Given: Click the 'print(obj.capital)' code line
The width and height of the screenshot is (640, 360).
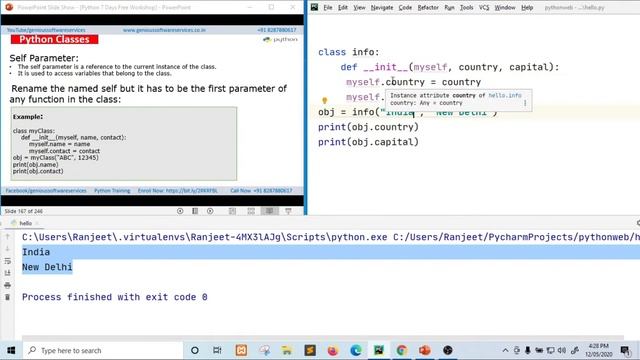Looking at the screenshot, I should 368,142.
